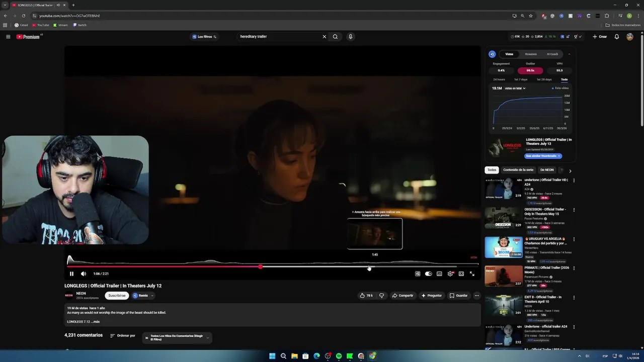Image resolution: width=644 pixels, height=362 pixels.
Task: Open options for undertone Official Trailer HD suggestion
Action: tap(574, 180)
